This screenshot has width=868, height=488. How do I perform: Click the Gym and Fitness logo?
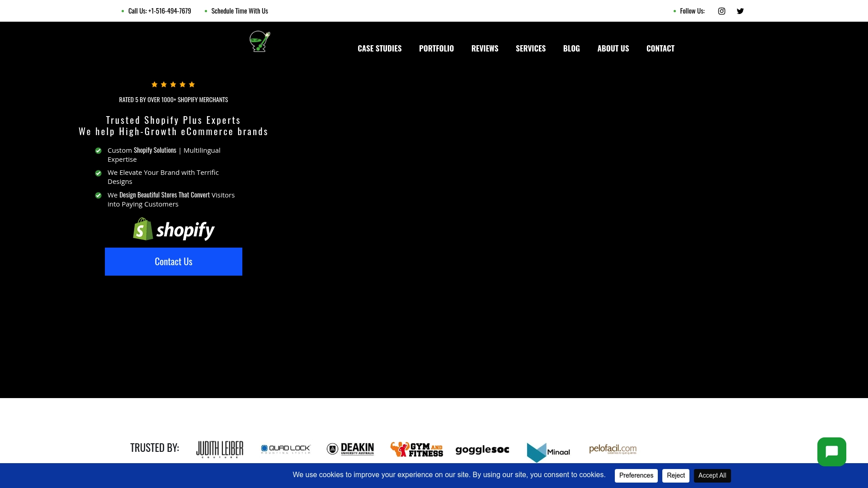coord(416,450)
